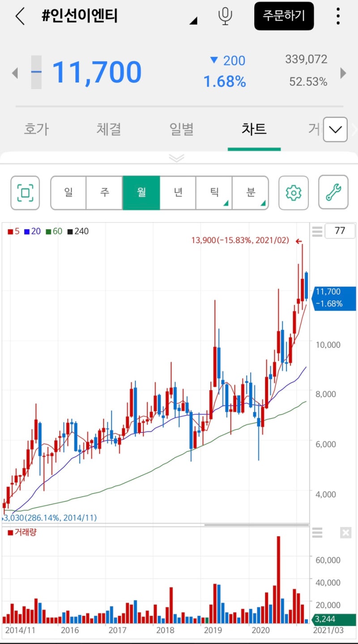
Task: Open the price chart hamburger menu icon
Action: 317,232
